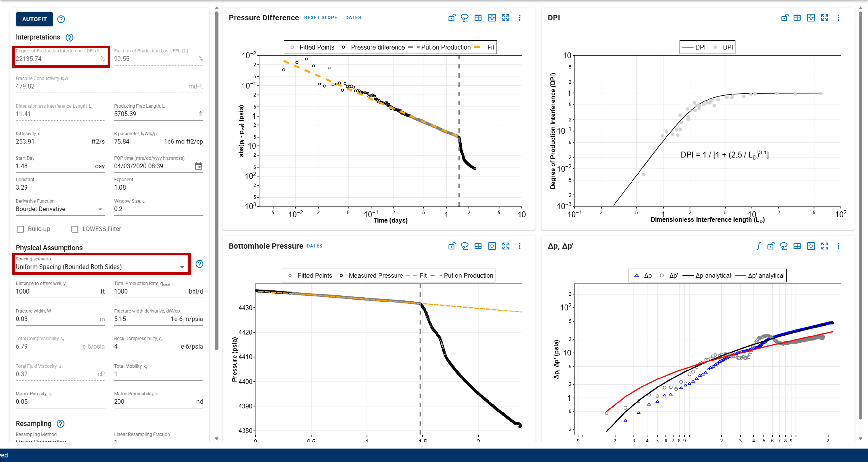Image resolution: width=868 pixels, height=462 pixels.
Task: Open the Spacing scenario help icon
Action: coord(200,264)
